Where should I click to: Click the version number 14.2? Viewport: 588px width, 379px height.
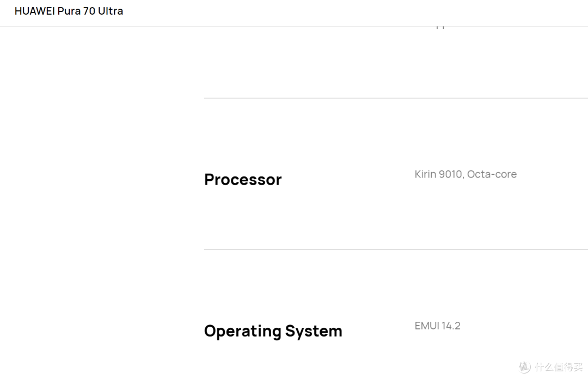[451, 326]
